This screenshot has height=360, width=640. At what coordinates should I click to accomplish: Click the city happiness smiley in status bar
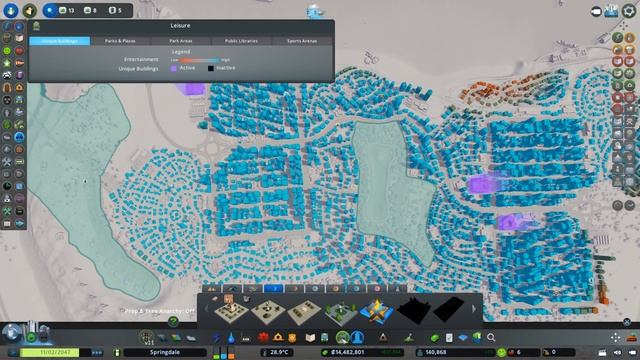(501, 352)
